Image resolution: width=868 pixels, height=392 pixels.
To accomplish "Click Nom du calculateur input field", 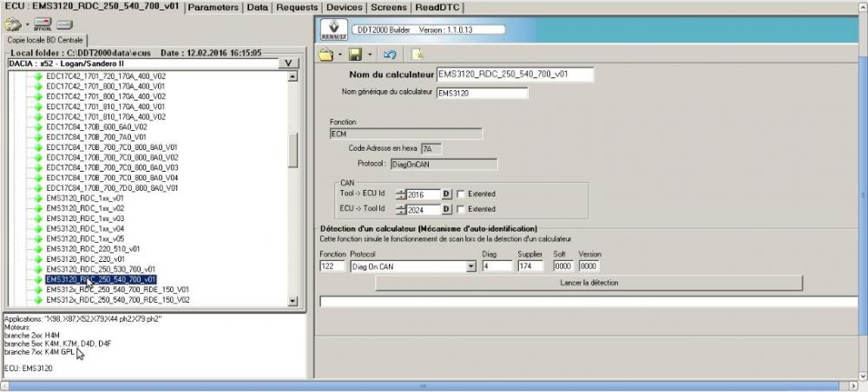I will [x=515, y=74].
